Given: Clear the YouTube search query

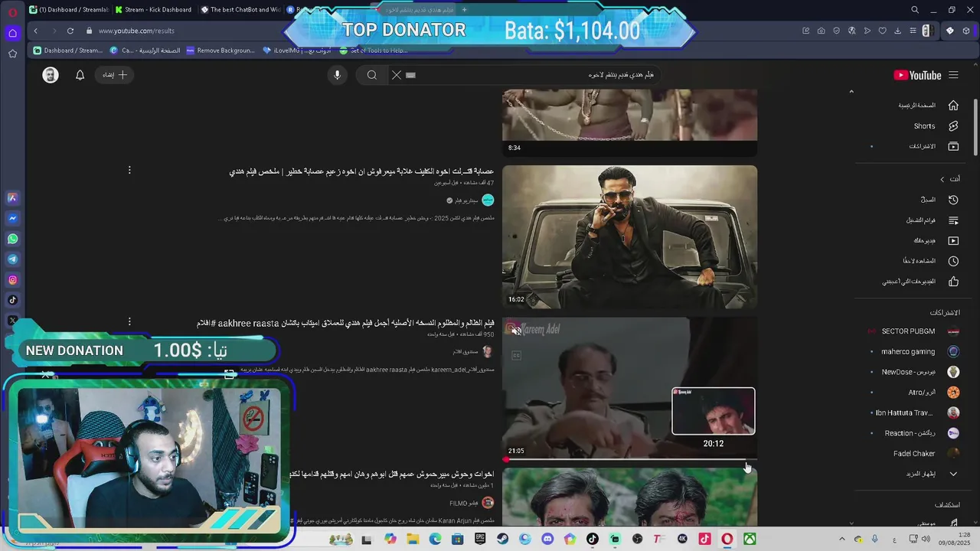Looking at the screenshot, I should coord(396,75).
